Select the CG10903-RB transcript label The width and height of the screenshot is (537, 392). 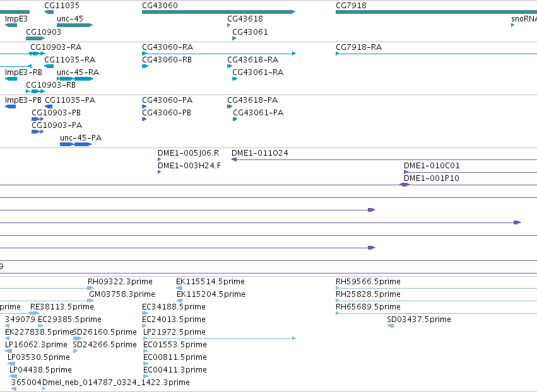[50, 85]
